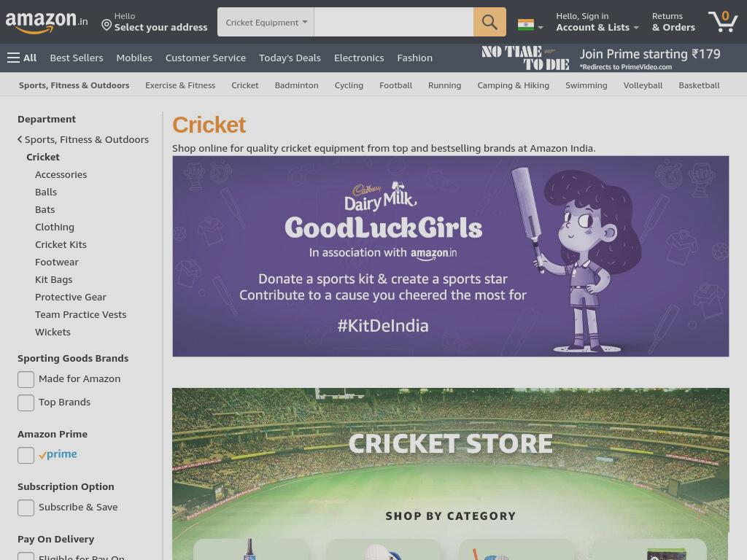The image size is (747, 560).
Task: Open the Fashion section
Action: (x=415, y=58)
